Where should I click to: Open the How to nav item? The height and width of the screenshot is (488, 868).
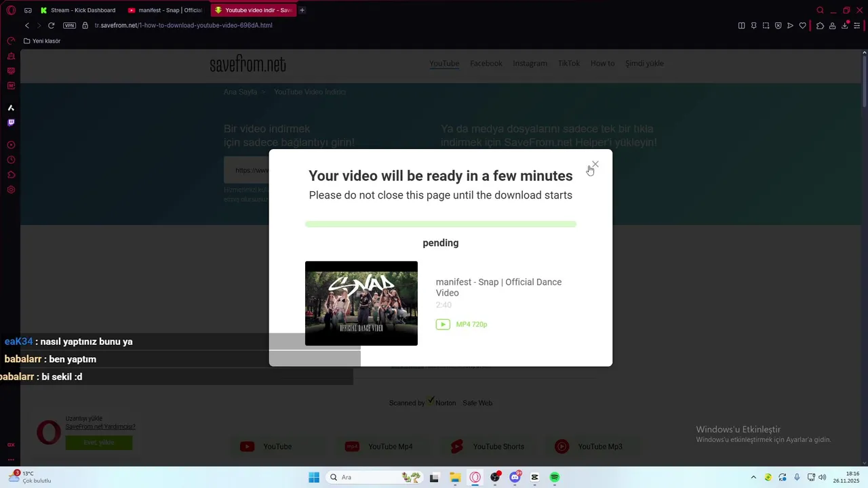point(602,63)
